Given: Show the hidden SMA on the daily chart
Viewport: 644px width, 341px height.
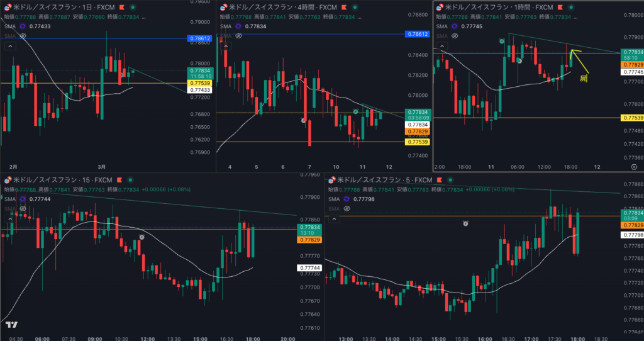Looking at the screenshot, I should click(23, 36).
